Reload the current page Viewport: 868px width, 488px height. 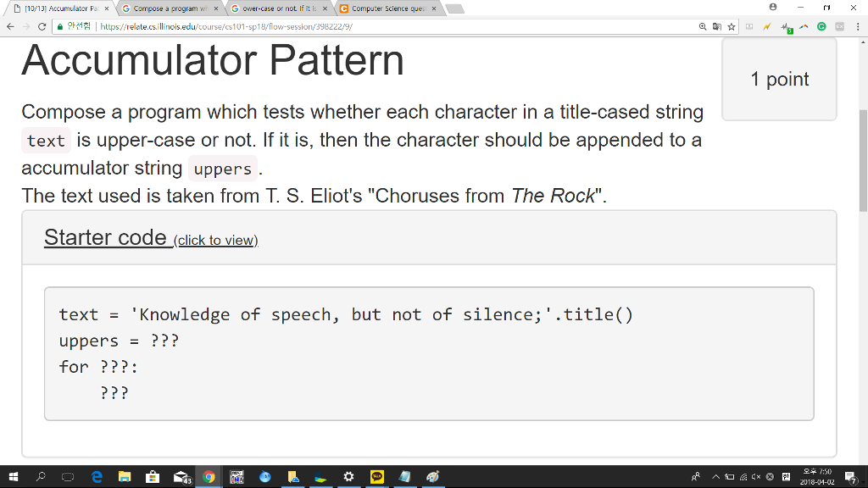(x=42, y=26)
